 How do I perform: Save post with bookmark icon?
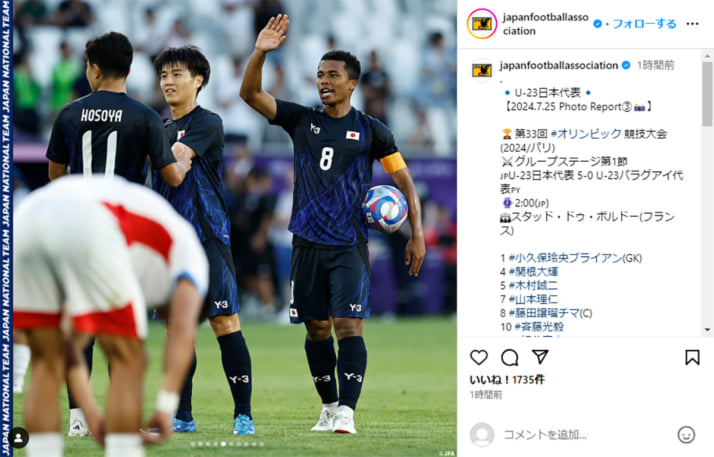coord(692,357)
